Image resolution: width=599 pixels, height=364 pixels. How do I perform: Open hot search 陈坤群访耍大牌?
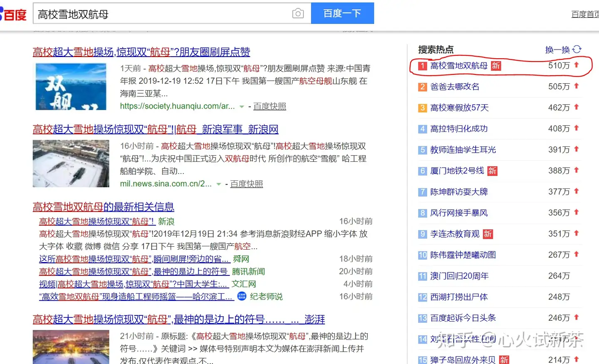click(459, 192)
